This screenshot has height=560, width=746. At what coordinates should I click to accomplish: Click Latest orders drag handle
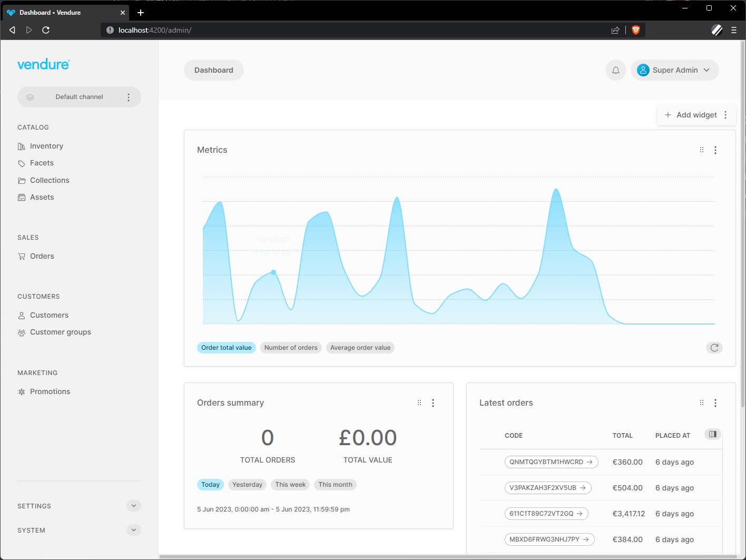[702, 402]
